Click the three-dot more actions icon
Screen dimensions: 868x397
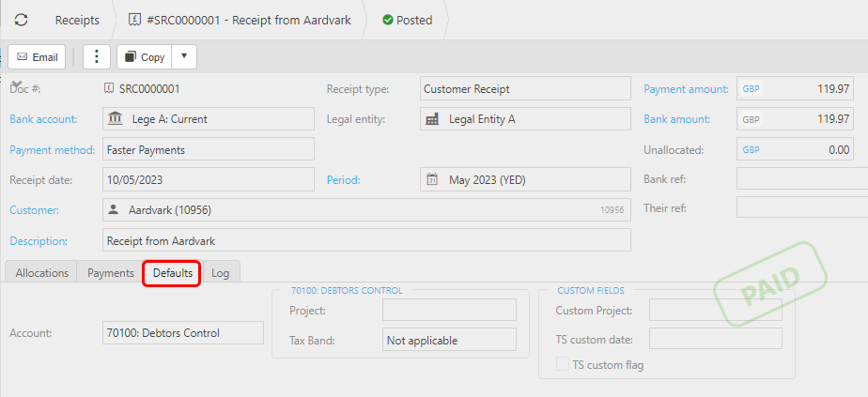click(x=97, y=56)
